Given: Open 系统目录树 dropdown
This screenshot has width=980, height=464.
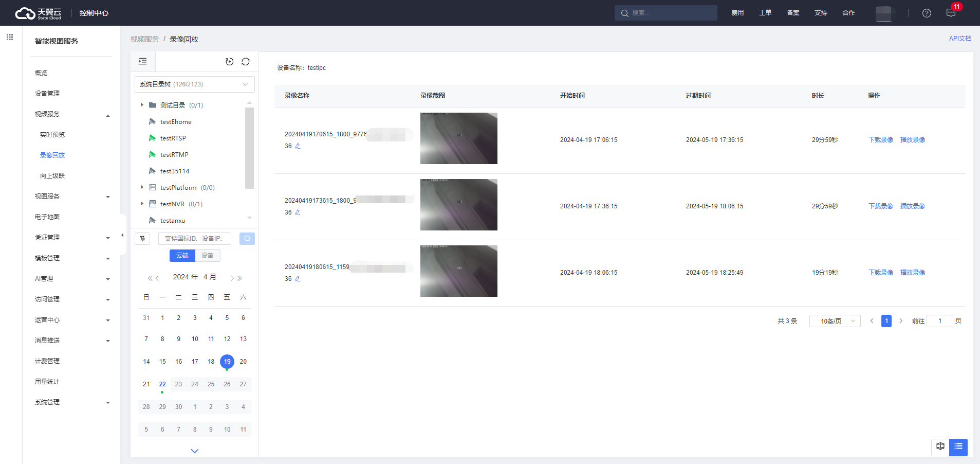Looking at the screenshot, I should (194, 84).
